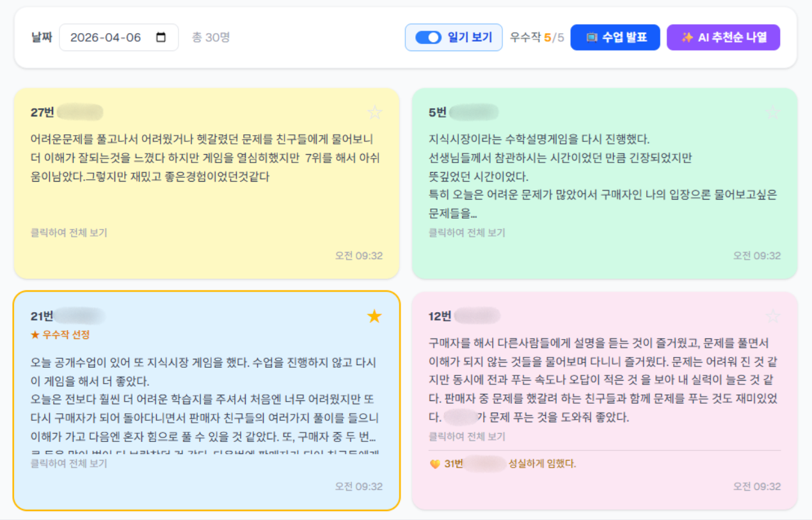Click diary text beginning 어려운문제를 풀고나서

pos(206,158)
